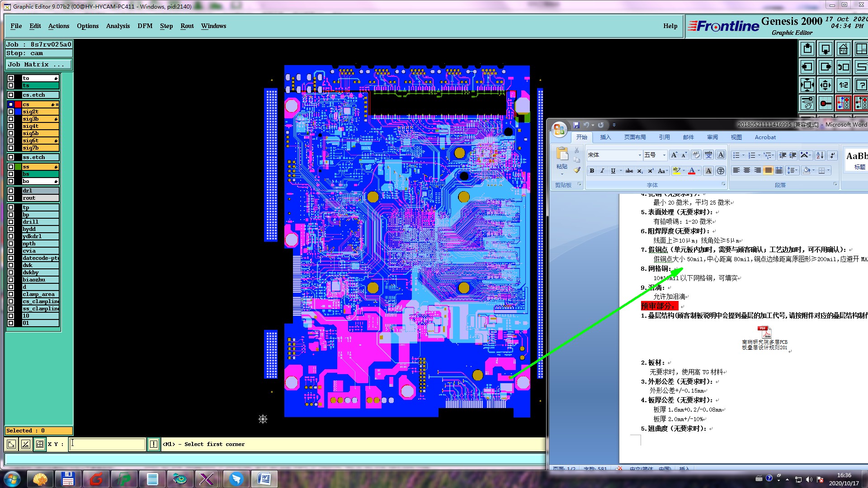Switch to the 页面布局 ribbon tab
This screenshot has width=868, height=488.
click(635, 137)
